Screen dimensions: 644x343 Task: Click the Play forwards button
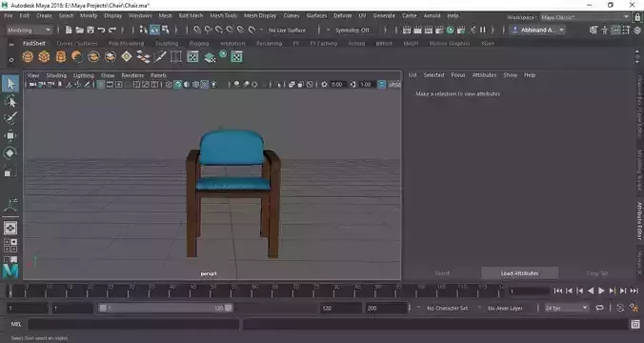click(x=601, y=291)
